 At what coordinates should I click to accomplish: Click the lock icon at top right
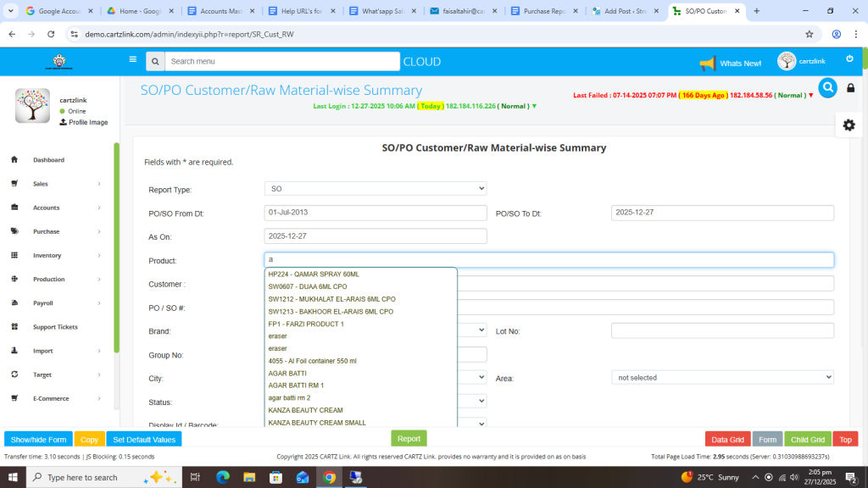point(850,88)
